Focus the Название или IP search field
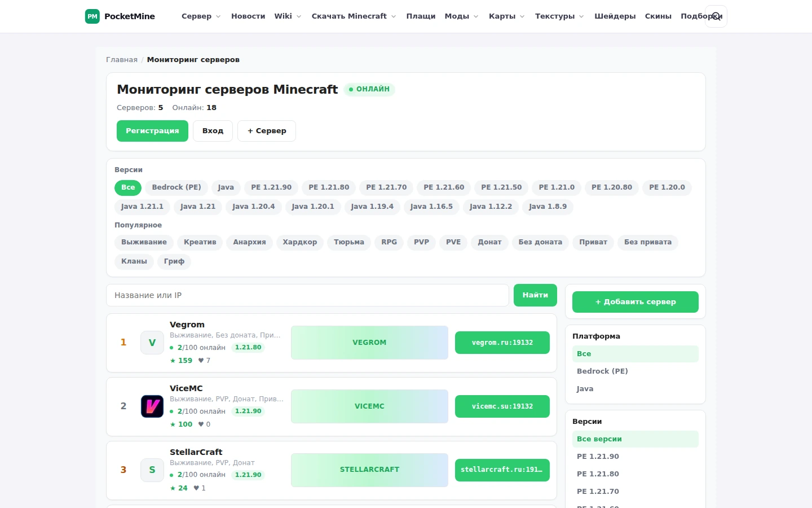Screen dimensions: 812x508 [x=307, y=295]
